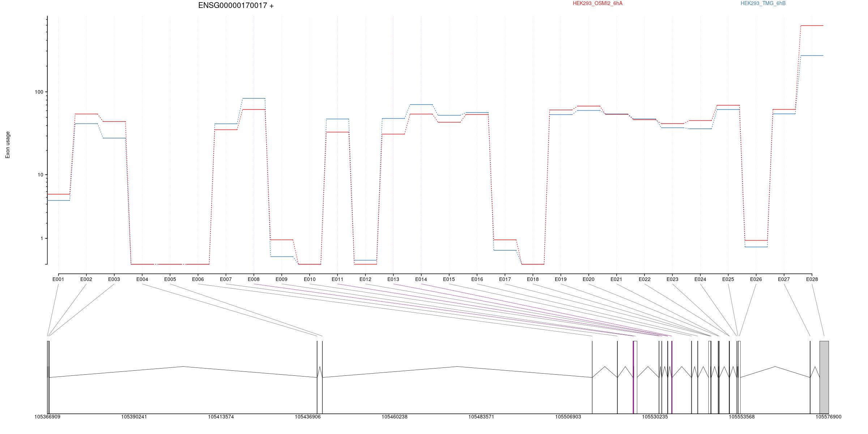Click genomic coordinate 105460238
The width and height of the screenshot is (868, 434).
point(395,417)
